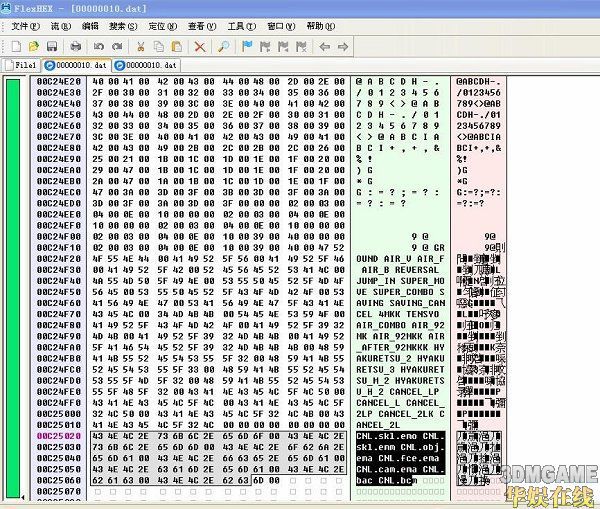Image resolution: width=600 pixels, height=509 pixels.
Task: Click selected ASCII text 'CNL.cam.ema CNL.'
Action: pyautogui.click(x=400, y=470)
